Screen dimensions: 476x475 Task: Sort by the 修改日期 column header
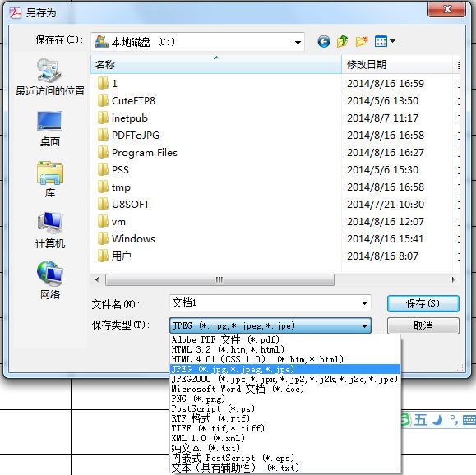tap(397, 64)
